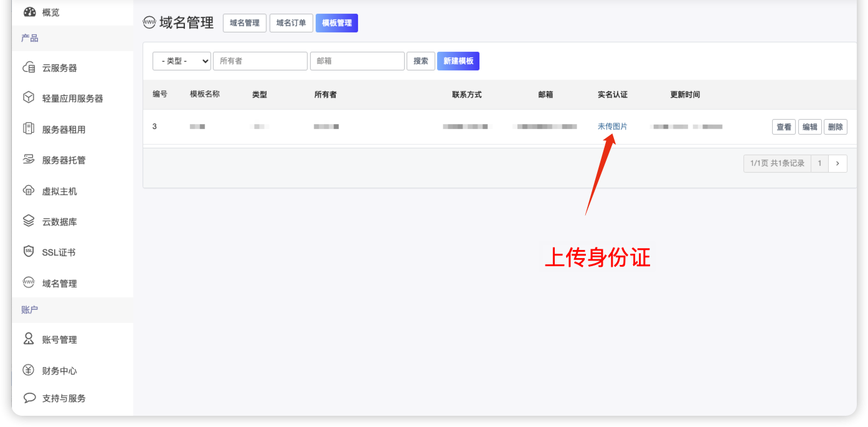Click the SSL证书 shield icon

[x=29, y=252]
